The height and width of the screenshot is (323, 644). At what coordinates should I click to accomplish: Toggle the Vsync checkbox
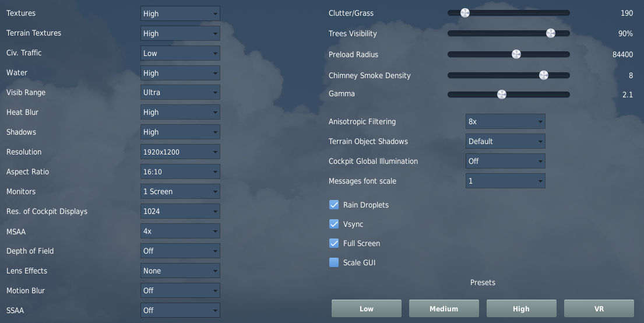coord(334,224)
